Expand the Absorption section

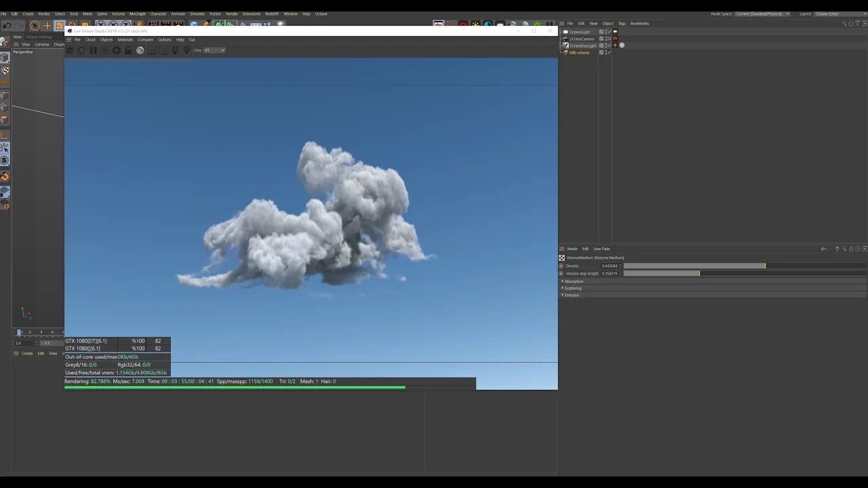[574, 281]
